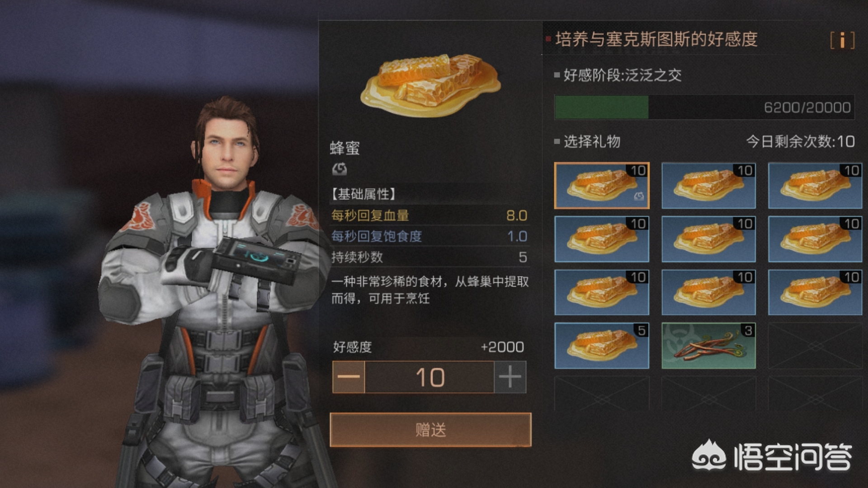Viewport: 868px width, 488px height.
Task: Open the info icon beside affinity title
Action: pos(842,40)
